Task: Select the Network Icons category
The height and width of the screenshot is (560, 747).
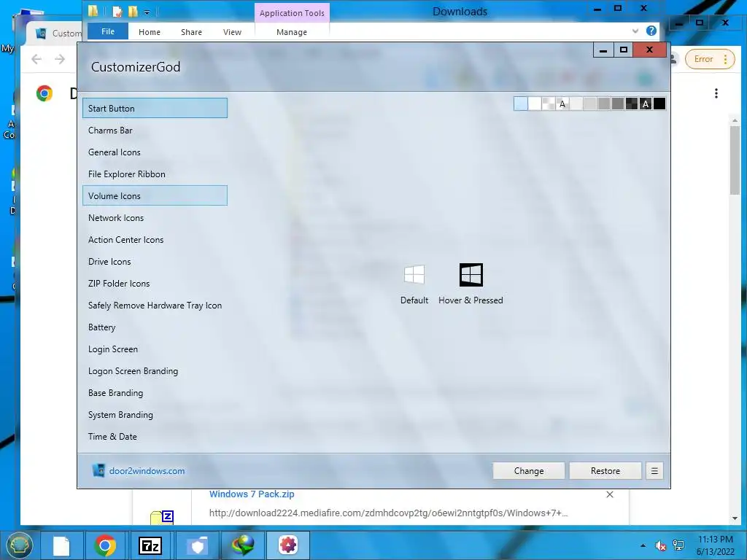Action: click(x=155, y=217)
